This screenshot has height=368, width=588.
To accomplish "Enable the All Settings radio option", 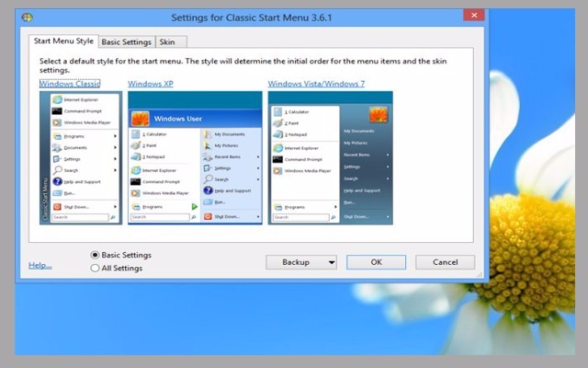I will point(96,268).
